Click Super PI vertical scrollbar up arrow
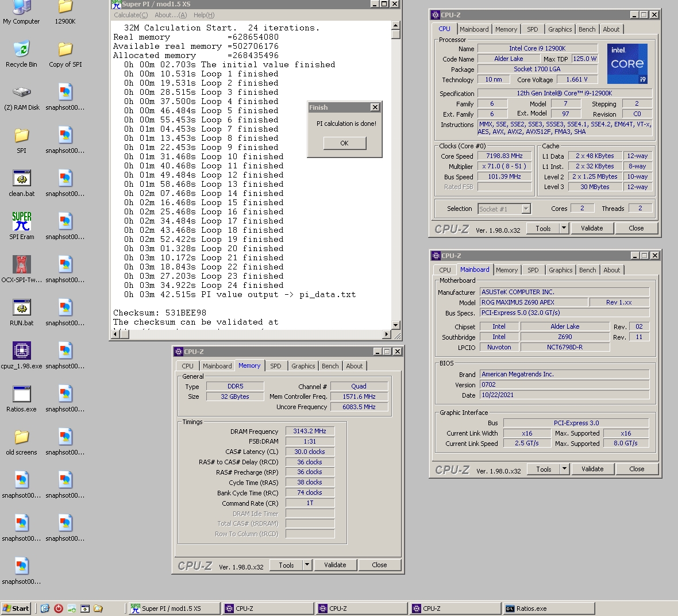The image size is (678, 616). (x=396, y=25)
